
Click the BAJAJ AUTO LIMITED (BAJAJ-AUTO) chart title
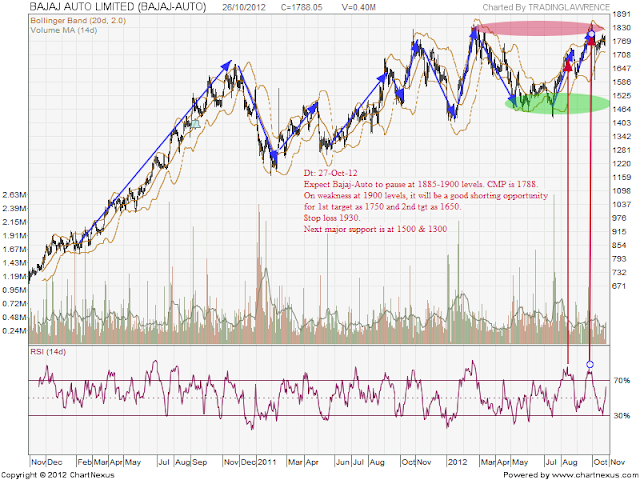pyautogui.click(x=118, y=7)
